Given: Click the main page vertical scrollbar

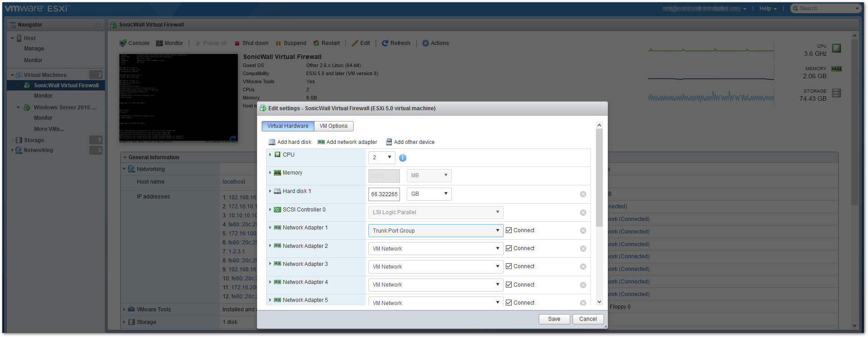Looking at the screenshot, I should [854, 122].
